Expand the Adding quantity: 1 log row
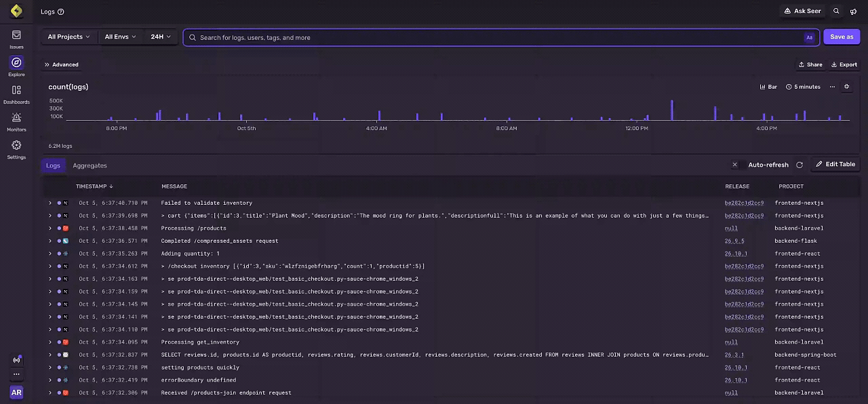Viewport: 868px width, 404px height. tap(50, 254)
